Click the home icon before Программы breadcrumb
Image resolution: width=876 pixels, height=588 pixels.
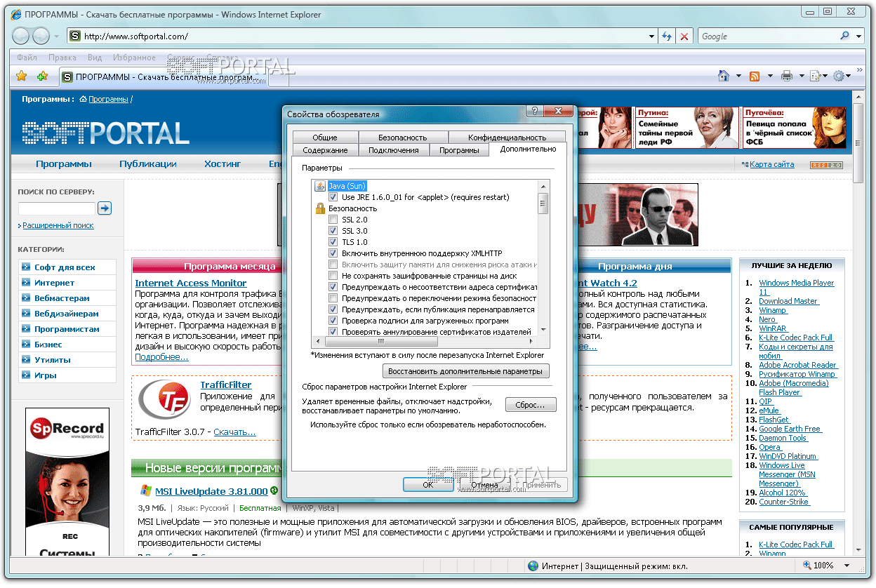pos(83,100)
